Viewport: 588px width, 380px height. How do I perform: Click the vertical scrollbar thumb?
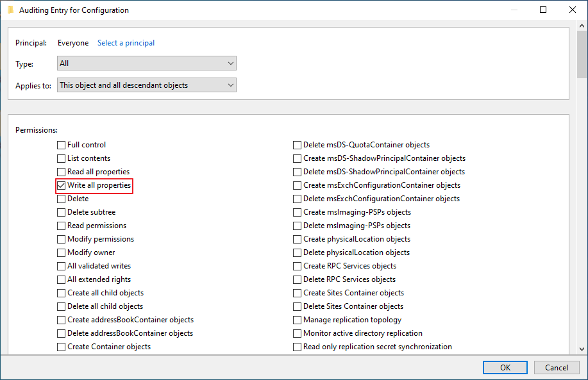click(582, 54)
